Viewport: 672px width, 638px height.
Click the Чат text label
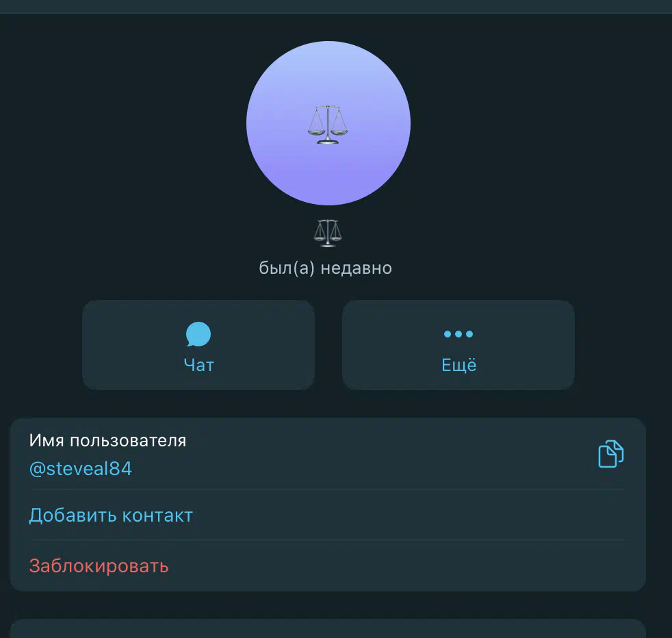tap(199, 366)
